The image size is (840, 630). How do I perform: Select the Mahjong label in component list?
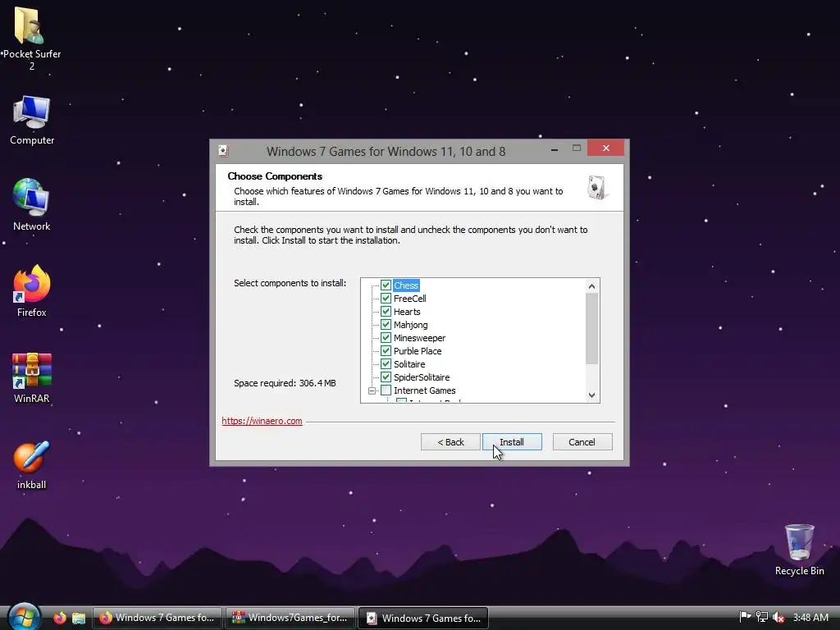411,325
